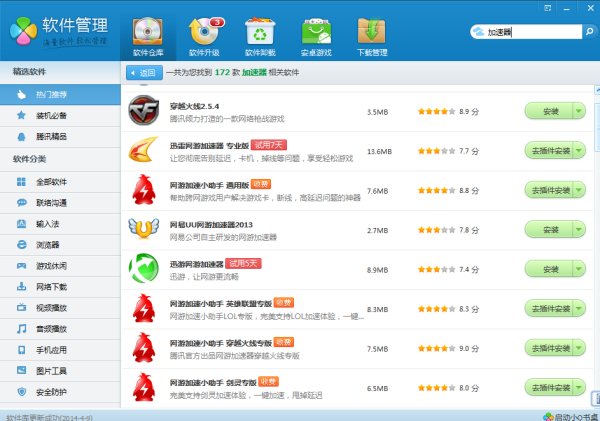Open the 安卓游戏 Android games tab

pos(316,38)
